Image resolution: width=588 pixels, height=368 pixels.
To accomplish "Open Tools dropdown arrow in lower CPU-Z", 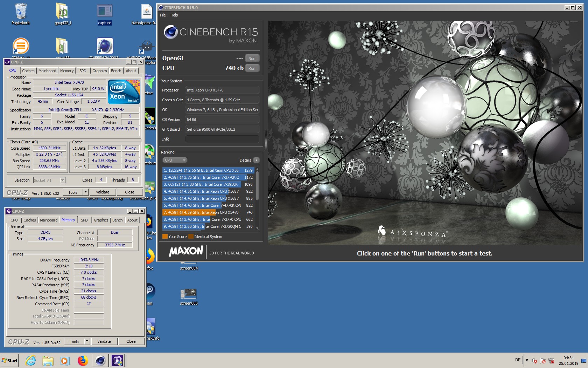I will (x=87, y=341).
